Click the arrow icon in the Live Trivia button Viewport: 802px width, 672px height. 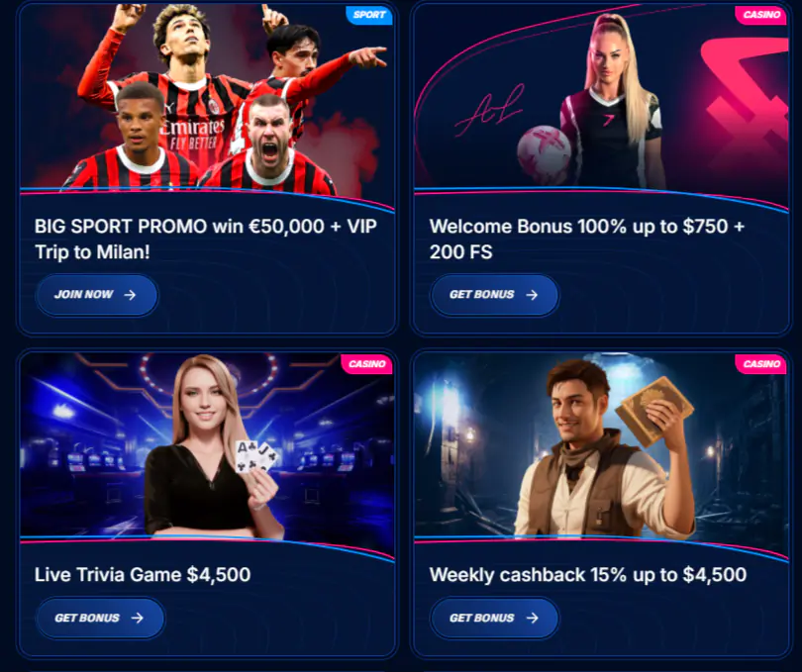pyautogui.click(x=137, y=619)
